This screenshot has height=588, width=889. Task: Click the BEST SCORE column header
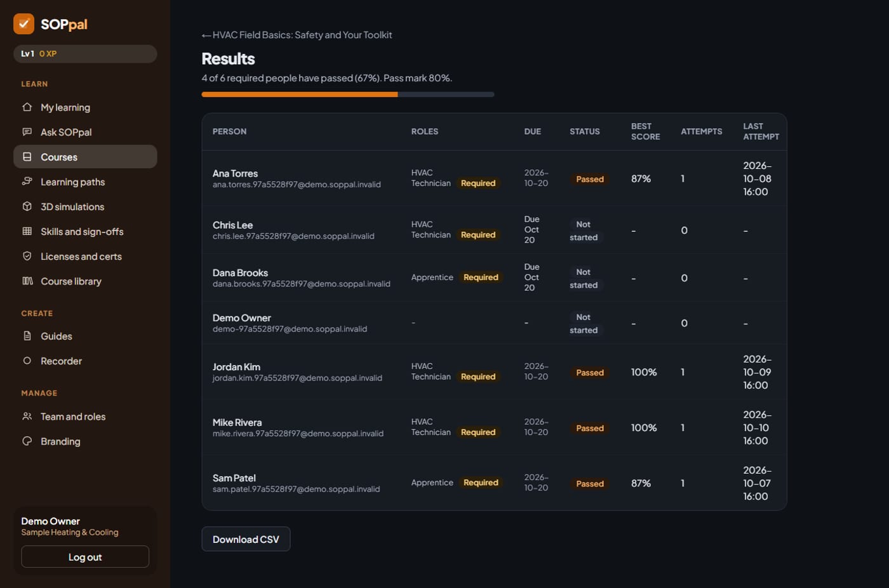(645, 131)
